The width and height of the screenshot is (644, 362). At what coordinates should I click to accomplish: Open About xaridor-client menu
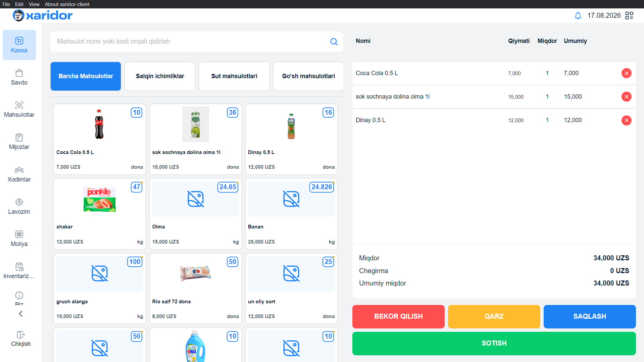pos(67,4)
